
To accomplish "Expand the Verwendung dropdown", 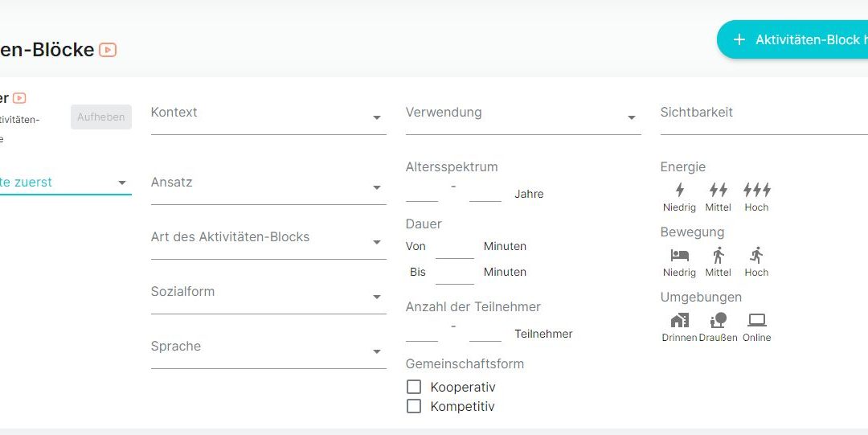I will click(523, 117).
